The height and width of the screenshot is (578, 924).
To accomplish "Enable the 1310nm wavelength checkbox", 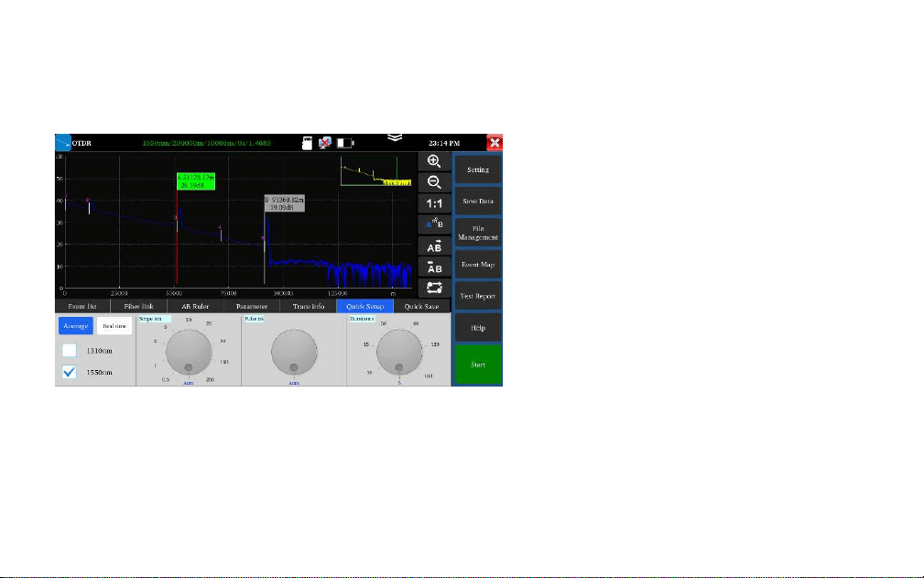I will tap(70, 351).
